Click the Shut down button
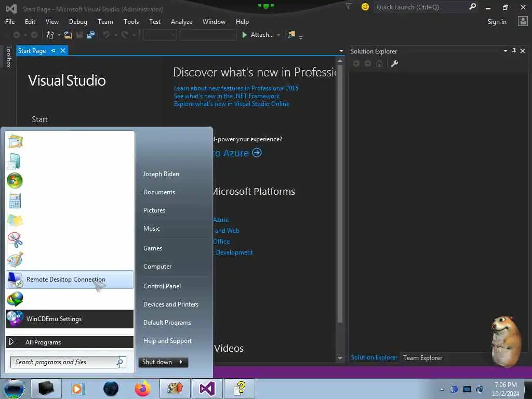 tap(157, 362)
